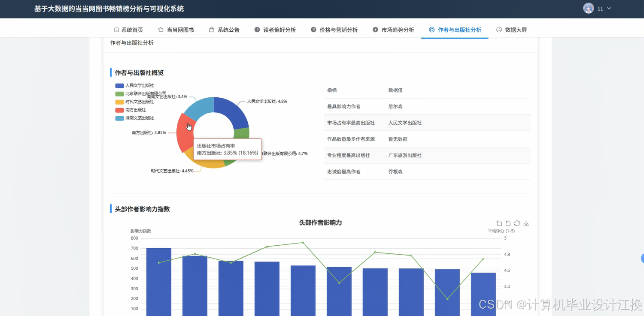Image resolution: width=644 pixels, height=316 pixels.
Task: Open the user 11 account dropdown
Action: [x=597, y=9]
